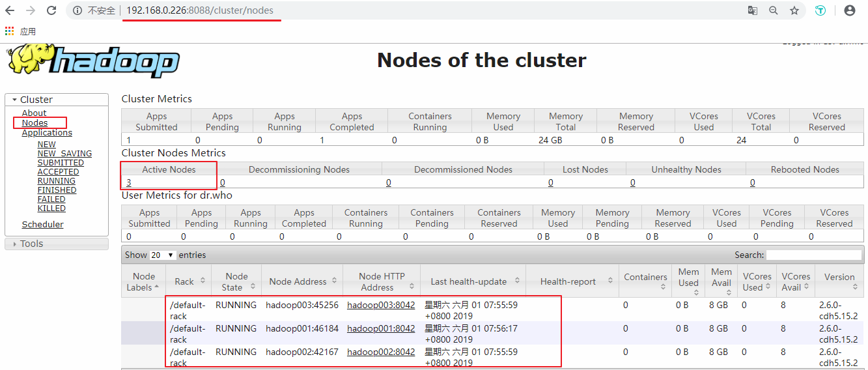Sort table by Rack column
Viewport: 868px width, 370px height.
coord(189,281)
